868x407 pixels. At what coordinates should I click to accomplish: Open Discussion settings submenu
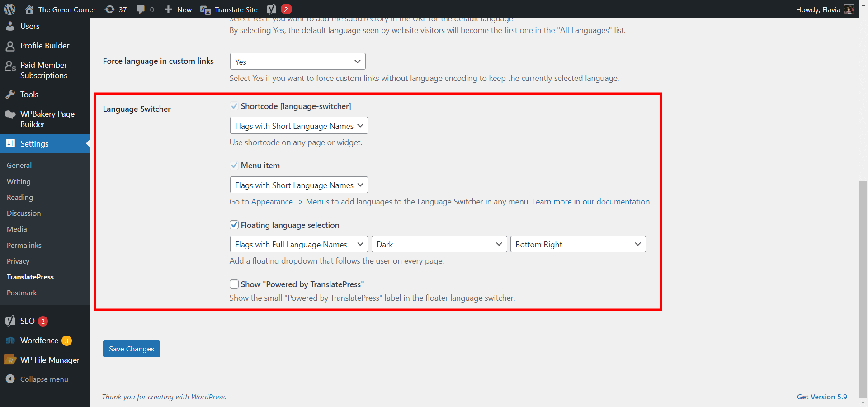(24, 213)
